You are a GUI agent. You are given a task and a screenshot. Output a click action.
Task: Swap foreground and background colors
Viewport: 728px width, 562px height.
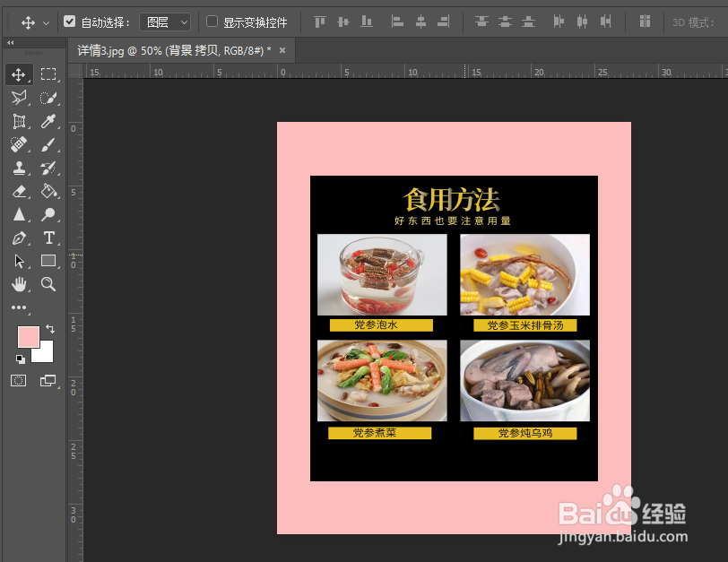50,329
